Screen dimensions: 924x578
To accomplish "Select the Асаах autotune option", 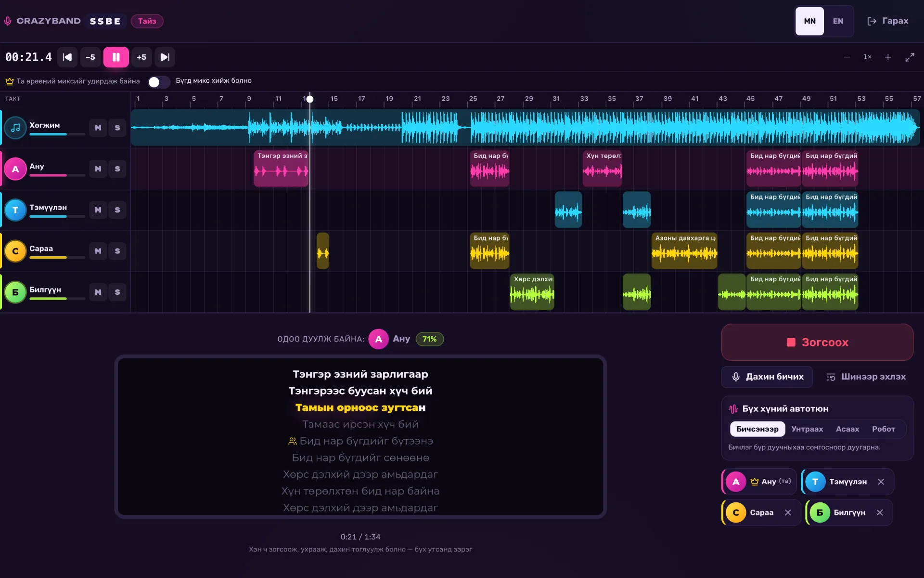I will [x=847, y=429].
